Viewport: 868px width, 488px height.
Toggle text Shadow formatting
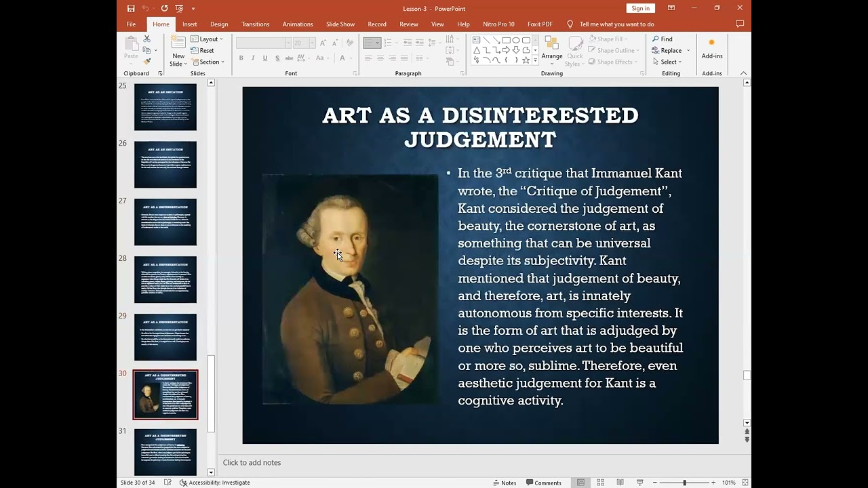(277, 58)
